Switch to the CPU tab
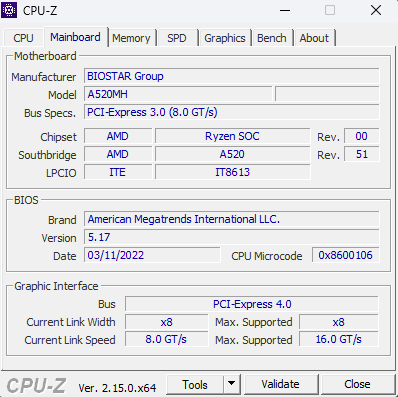The height and width of the screenshot is (397, 398). [x=23, y=38]
